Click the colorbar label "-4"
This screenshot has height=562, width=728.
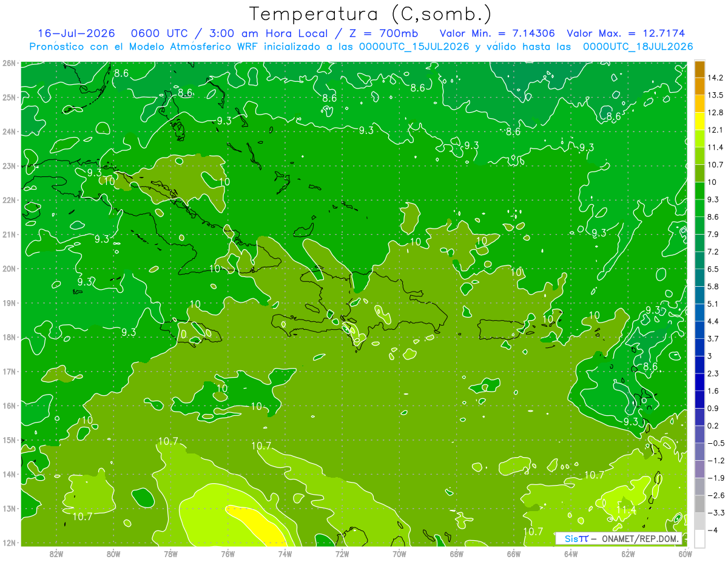click(713, 530)
